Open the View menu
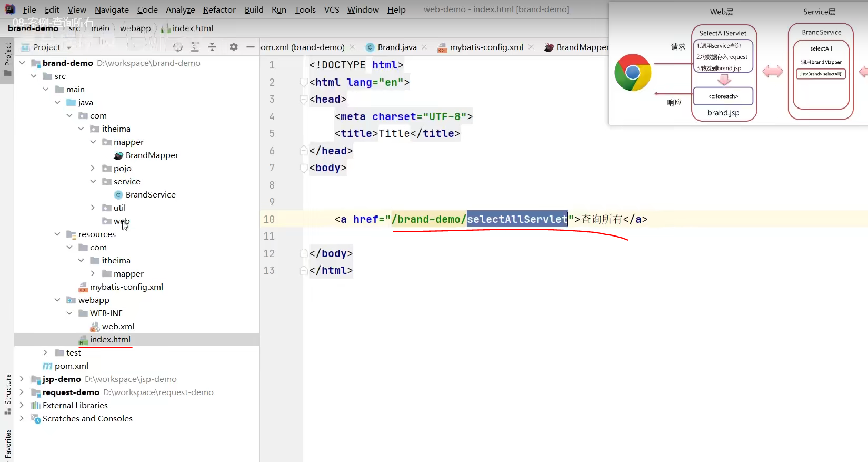This screenshot has height=462, width=868. coord(77,9)
